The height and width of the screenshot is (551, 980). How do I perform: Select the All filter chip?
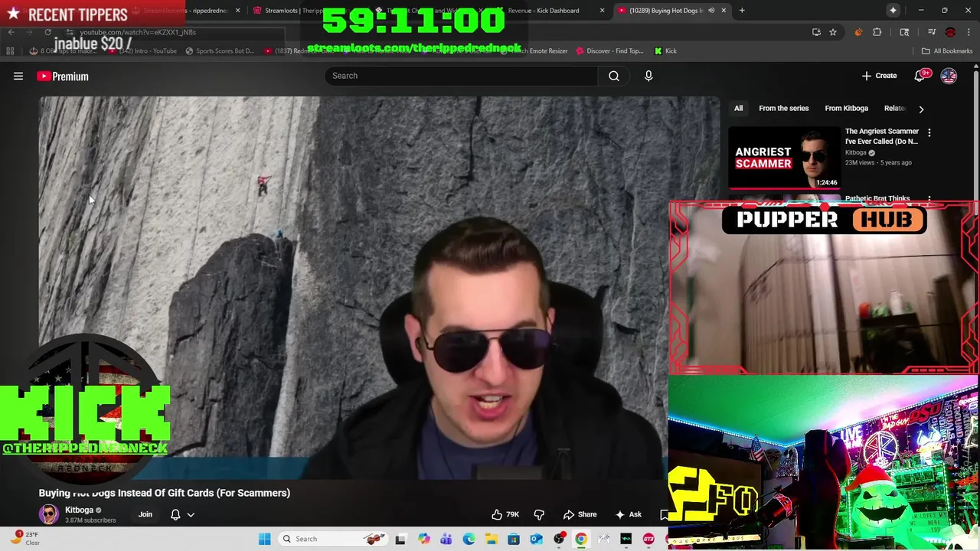tap(738, 109)
